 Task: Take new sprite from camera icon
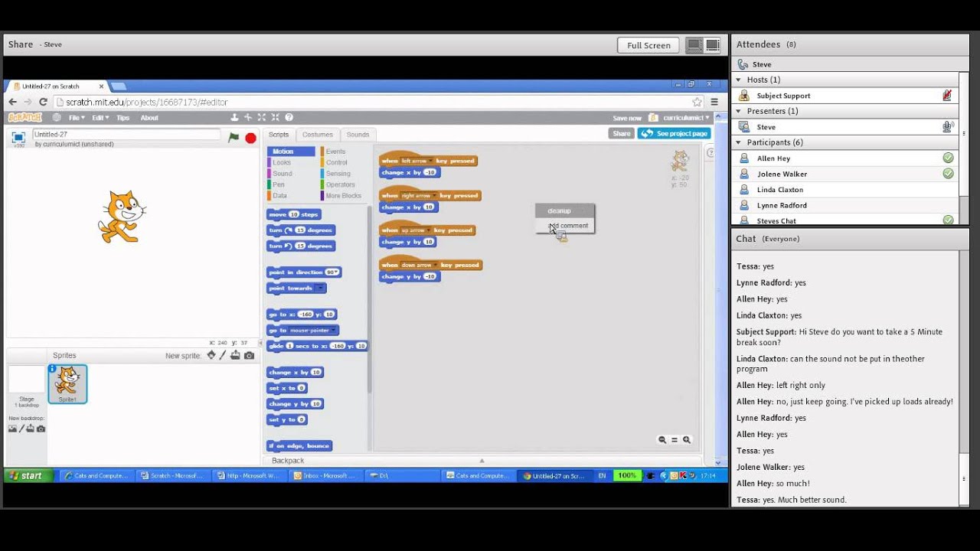click(249, 355)
